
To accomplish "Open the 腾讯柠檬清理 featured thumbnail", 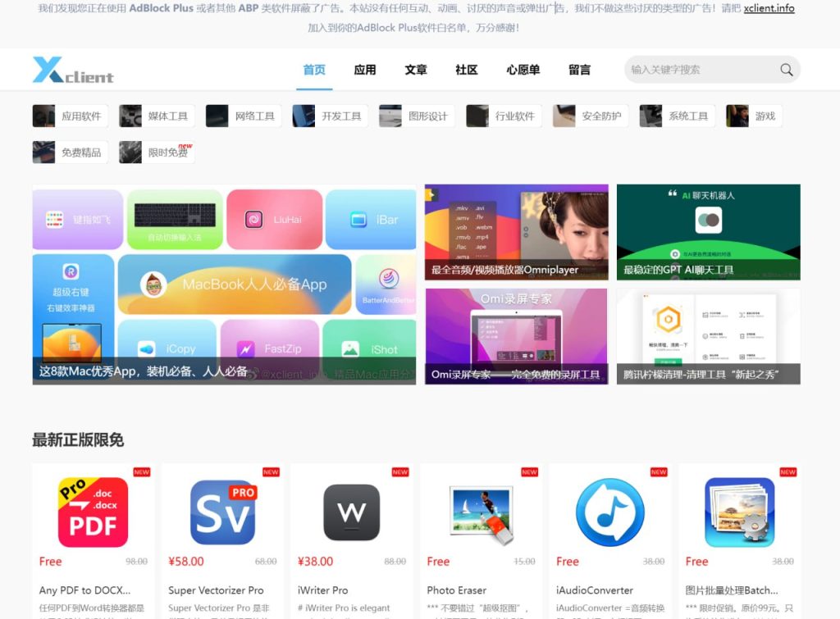I will pyautogui.click(x=709, y=336).
